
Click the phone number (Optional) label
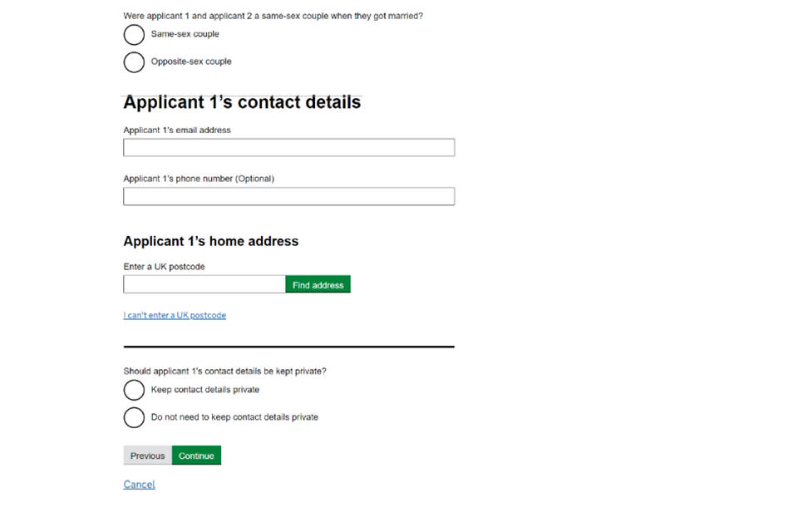point(199,179)
